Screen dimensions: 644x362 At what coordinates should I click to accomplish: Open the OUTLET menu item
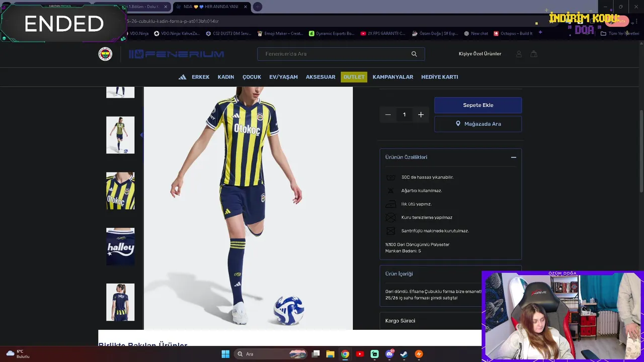tap(354, 77)
